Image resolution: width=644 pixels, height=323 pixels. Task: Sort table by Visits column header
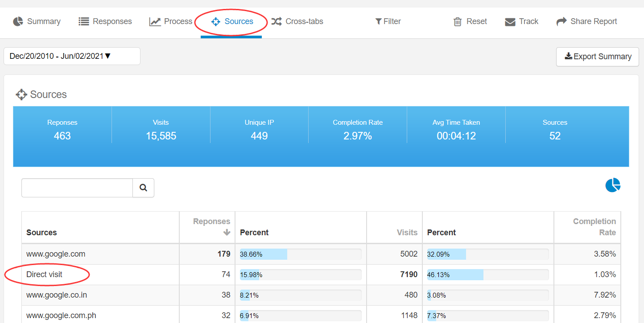[407, 233]
